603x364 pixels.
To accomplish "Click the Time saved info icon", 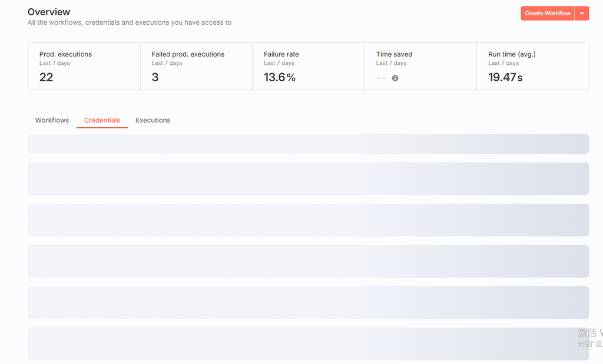I will coord(395,78).
